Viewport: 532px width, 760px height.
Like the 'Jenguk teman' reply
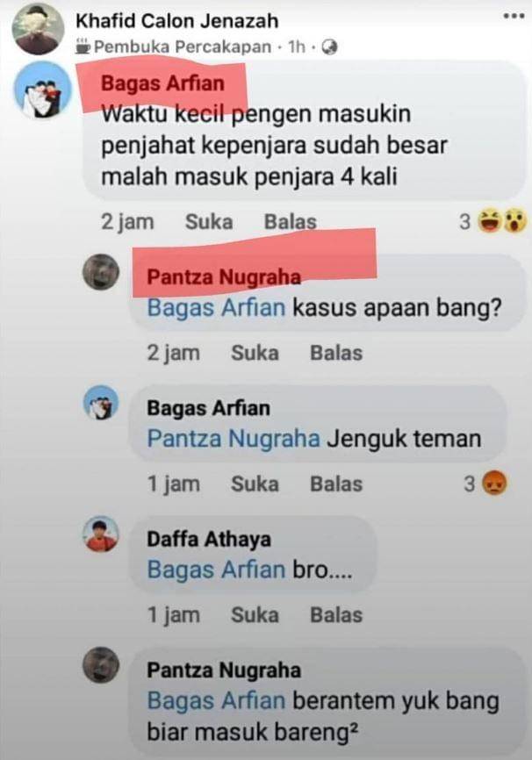click(x=255, y=484)
